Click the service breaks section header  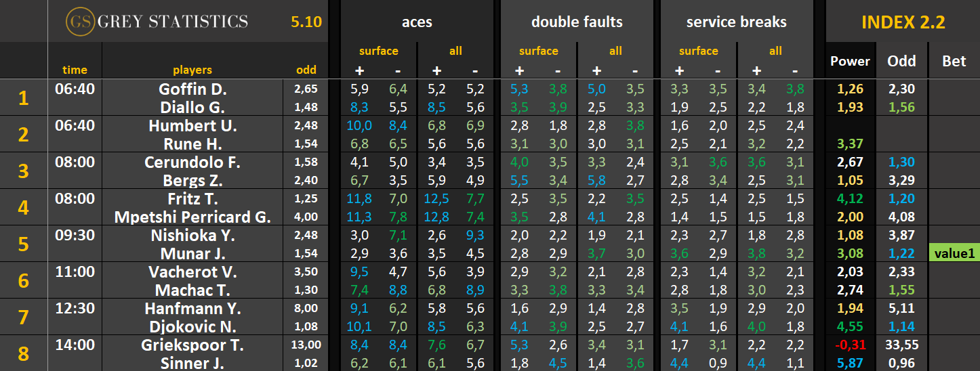point(736,22)
